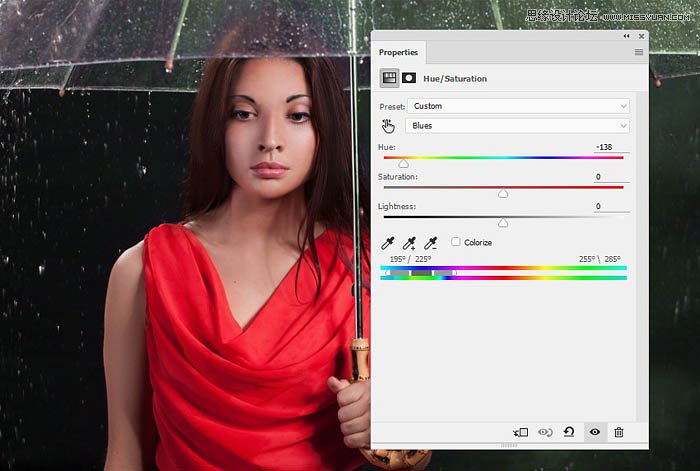Click the Hue slider handle

pyautogui.click(x=403, y=163)
